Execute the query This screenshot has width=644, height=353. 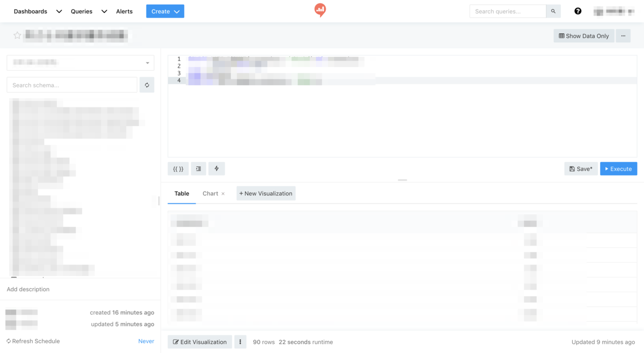(619, 169)
